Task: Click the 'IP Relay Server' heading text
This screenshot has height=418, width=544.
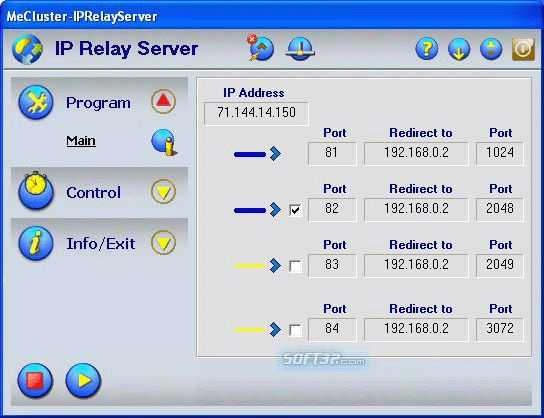Action: [x=126, y=49]
